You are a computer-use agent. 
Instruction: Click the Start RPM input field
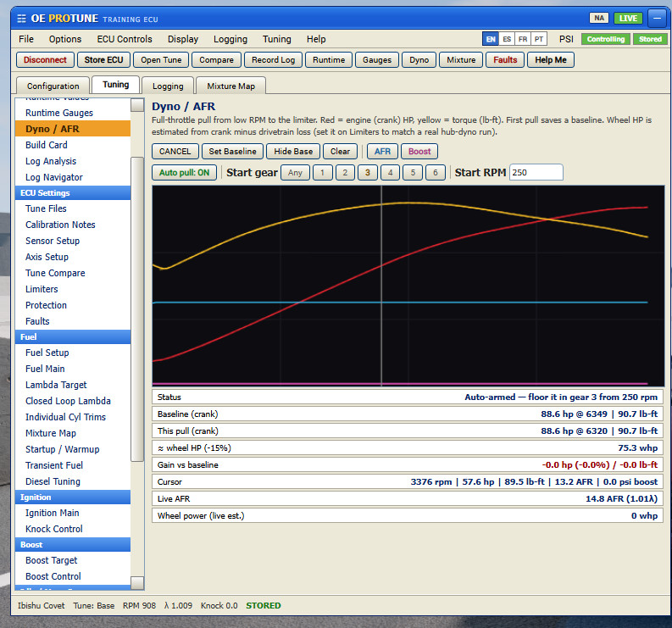pyautogui.click(x=536, y=172)
